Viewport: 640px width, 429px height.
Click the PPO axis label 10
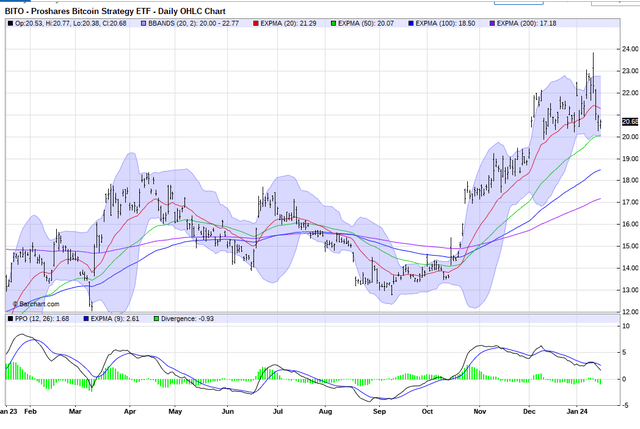pos(626,326)
